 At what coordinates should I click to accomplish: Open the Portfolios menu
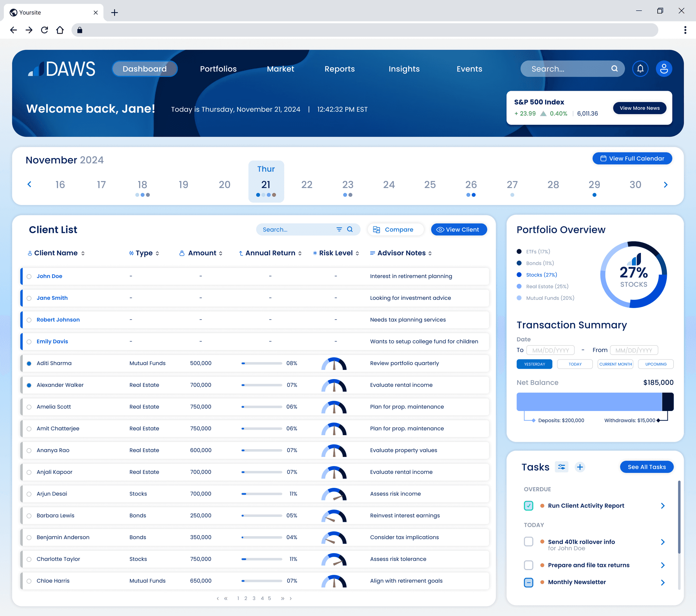[218, 69]
